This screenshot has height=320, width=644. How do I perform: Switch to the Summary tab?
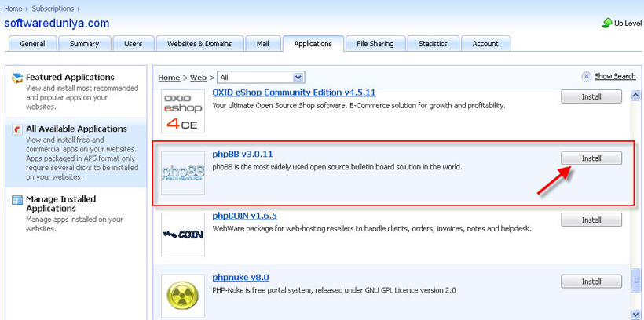pyautogui.click(x=85, y=43)
